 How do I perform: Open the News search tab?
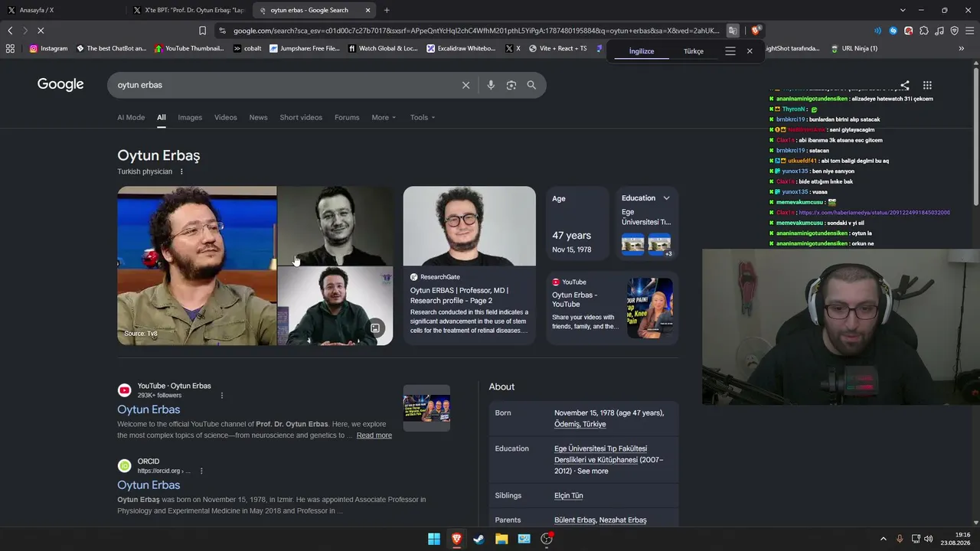(258, 118)
